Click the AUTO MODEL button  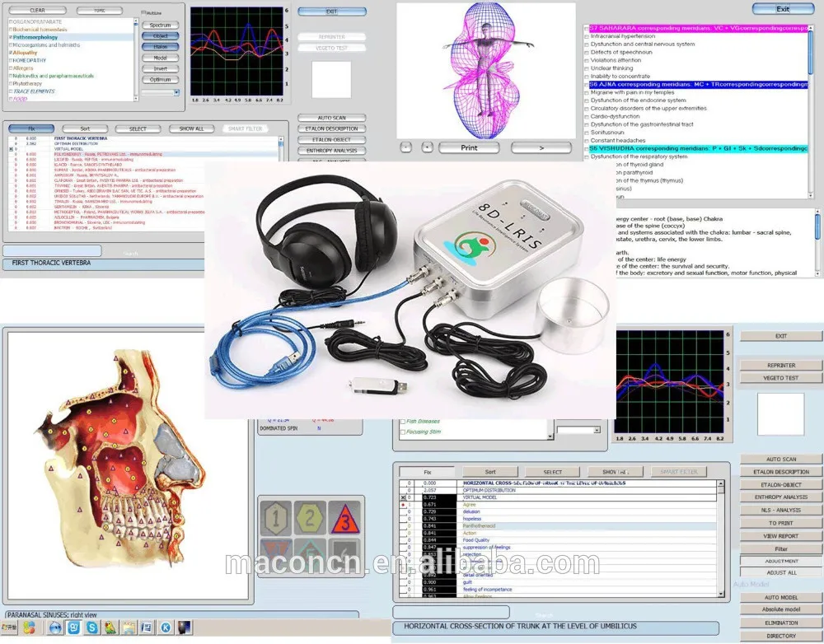pyautogui.click(x=781, y=598)
